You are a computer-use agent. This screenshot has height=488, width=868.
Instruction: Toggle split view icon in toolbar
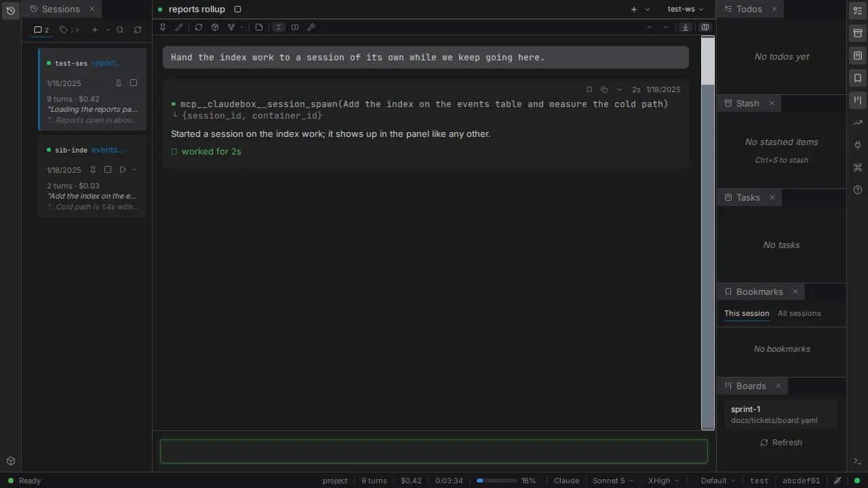click(295, 27)
